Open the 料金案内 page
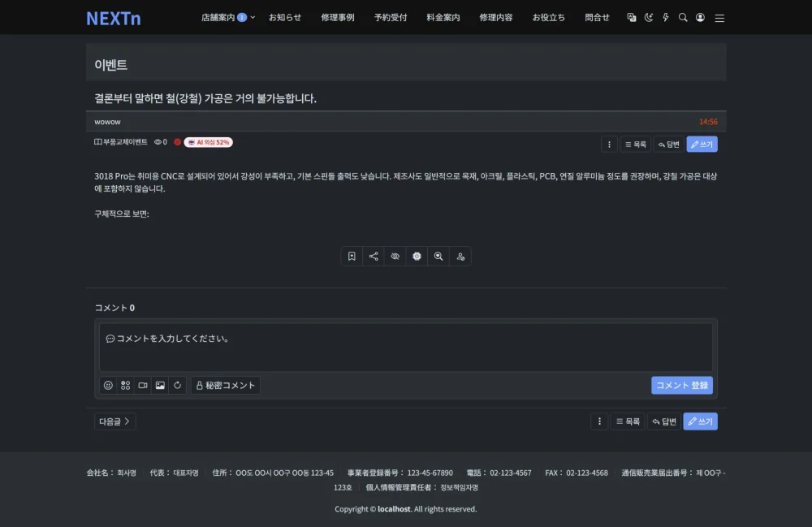 pyautogui.click(x=443, y=18)
